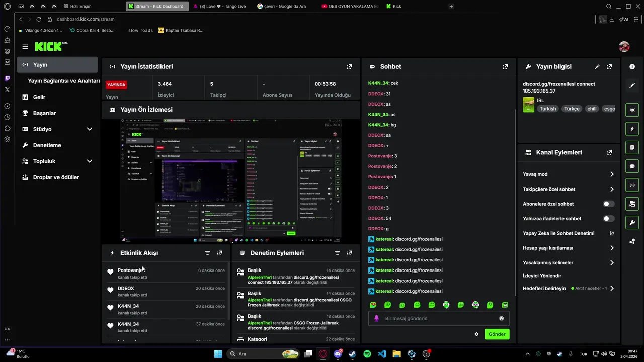The height and width of the screenshot is (362, 644).
Task: Open Discord from the Windows taskbar
Action: (338, 354)
